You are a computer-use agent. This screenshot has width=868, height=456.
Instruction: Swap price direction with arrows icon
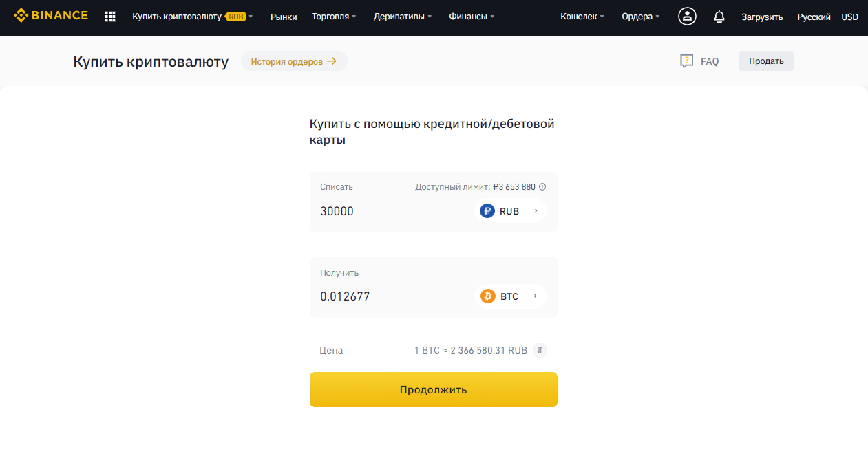click(540, 350)
